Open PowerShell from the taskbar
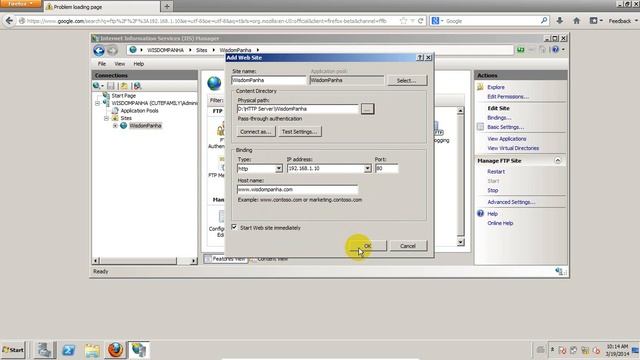Screen dimensions: 640x360 (x=68, y=350)
